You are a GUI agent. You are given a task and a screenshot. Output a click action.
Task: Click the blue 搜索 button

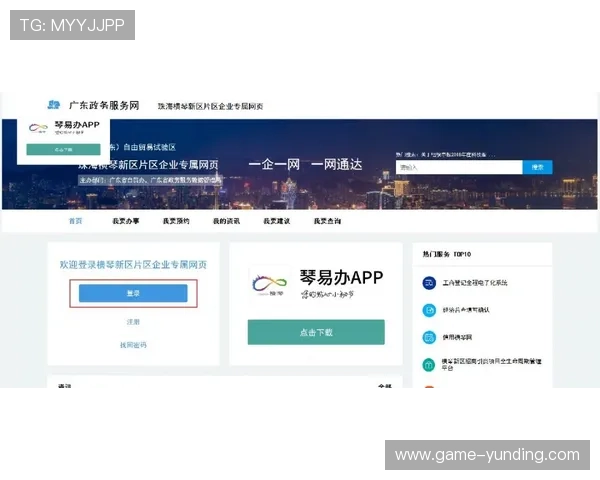click(538, 167)
